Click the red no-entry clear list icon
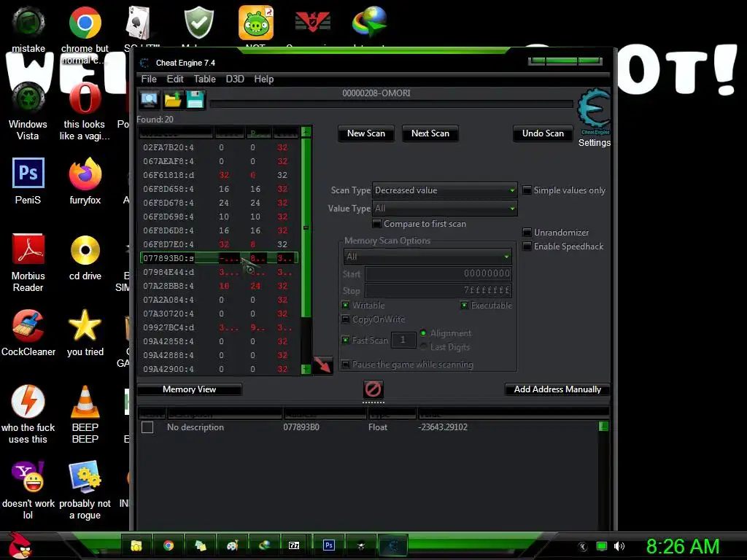Image resolution: width=747 pixels, height=560 pixels. (x=373, y=389)
